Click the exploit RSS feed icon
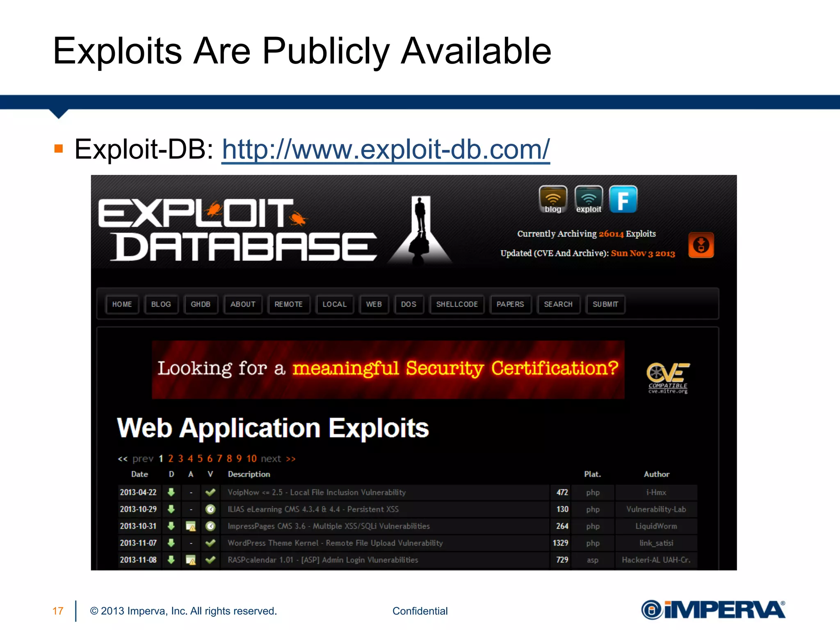The width and height of the screenshot is (840, 630). tap(589, 199)
